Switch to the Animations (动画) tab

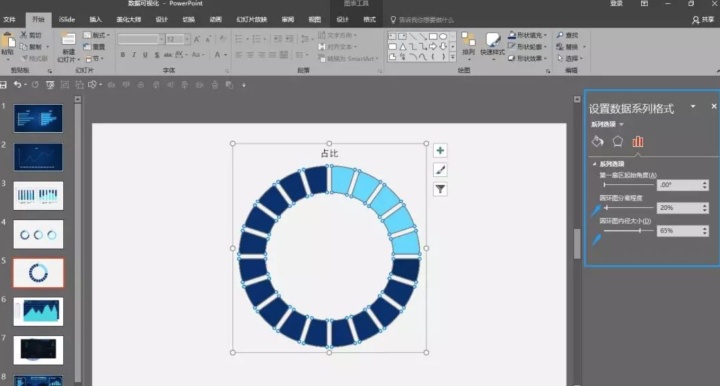[216, 19]
